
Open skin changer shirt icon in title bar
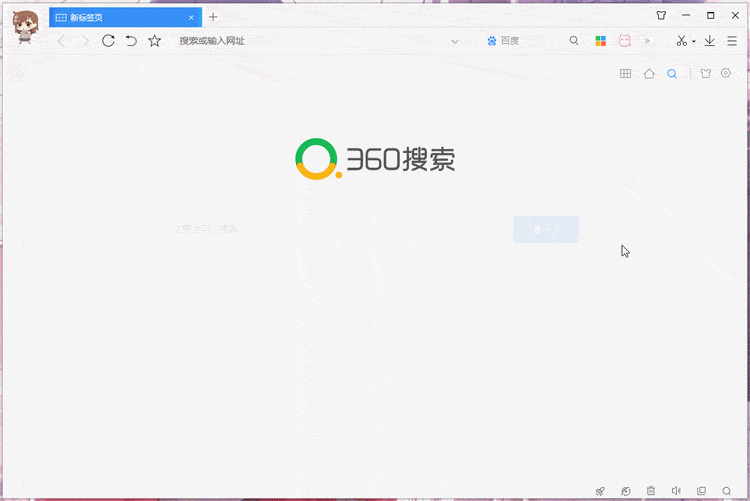coord(661,15)
